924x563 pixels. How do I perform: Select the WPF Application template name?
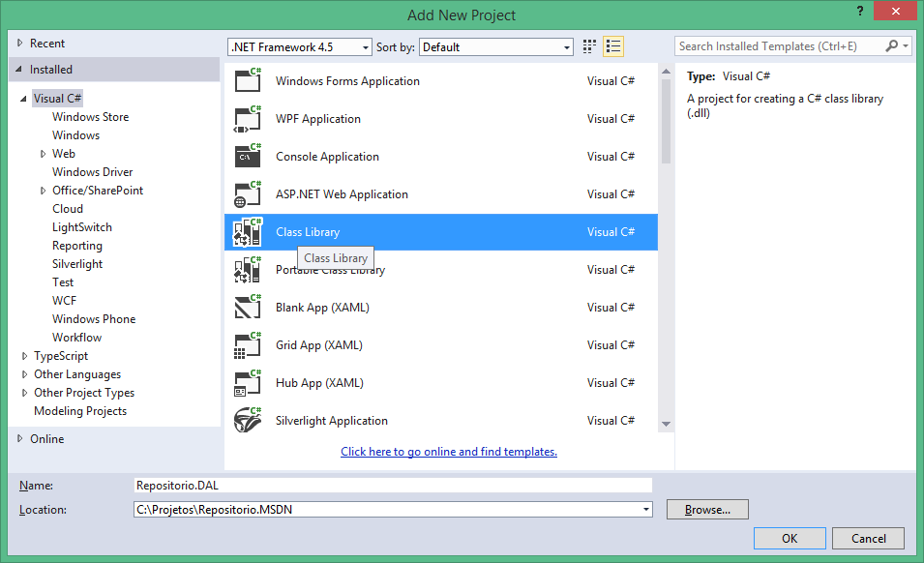(x=318, y=119)
